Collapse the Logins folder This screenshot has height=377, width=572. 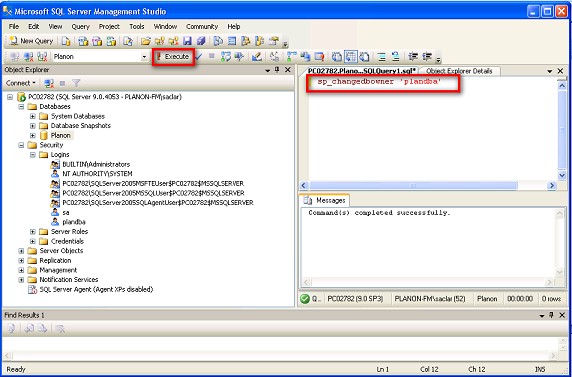point(33,154)
